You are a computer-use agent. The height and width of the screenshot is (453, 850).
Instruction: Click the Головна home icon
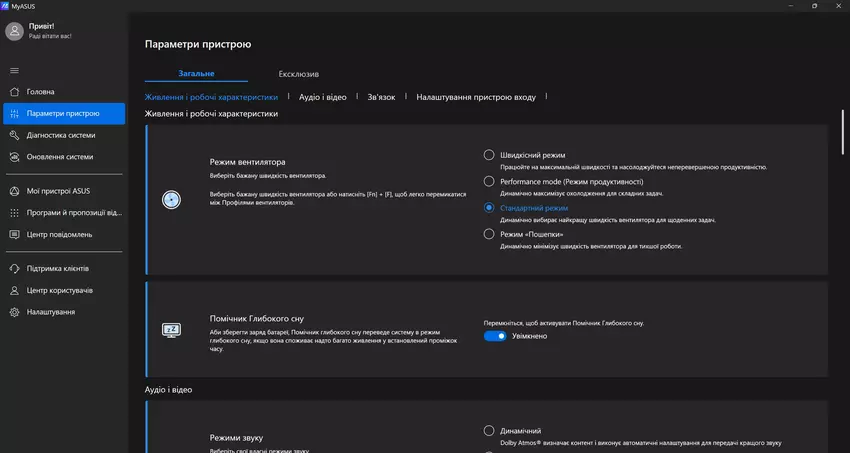[14, 92]
